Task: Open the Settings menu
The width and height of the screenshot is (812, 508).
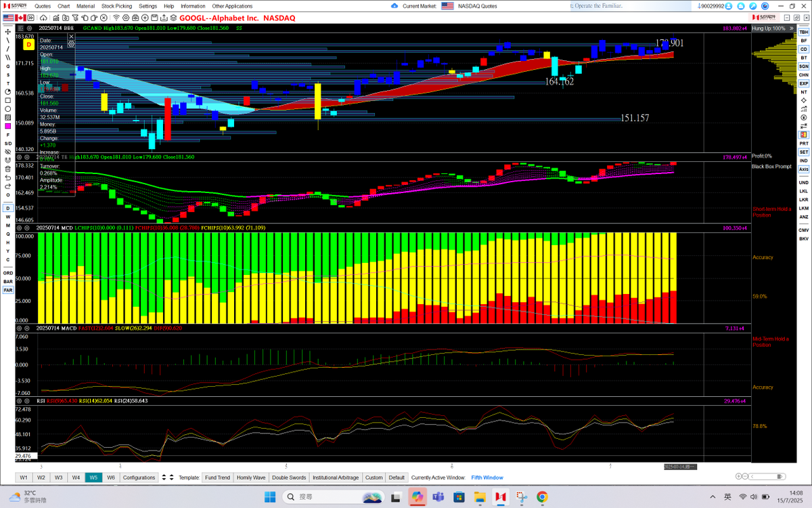Action: [x=148, y=5]
